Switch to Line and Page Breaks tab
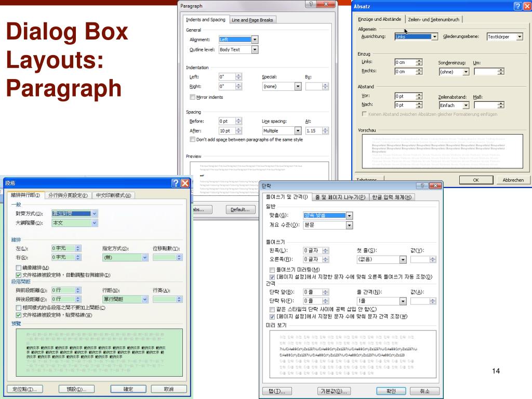The image size is (532, 399). pos(252,20)
